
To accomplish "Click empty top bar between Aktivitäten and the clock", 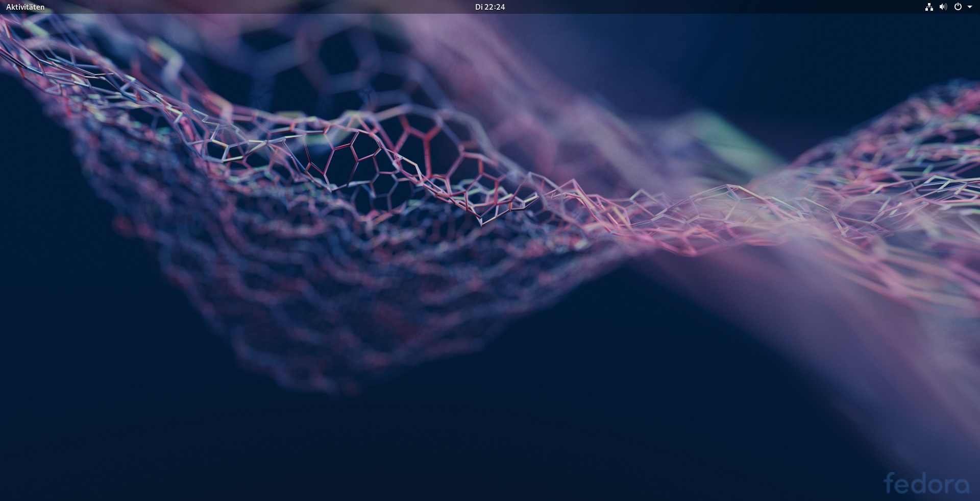I will point(255,7).
